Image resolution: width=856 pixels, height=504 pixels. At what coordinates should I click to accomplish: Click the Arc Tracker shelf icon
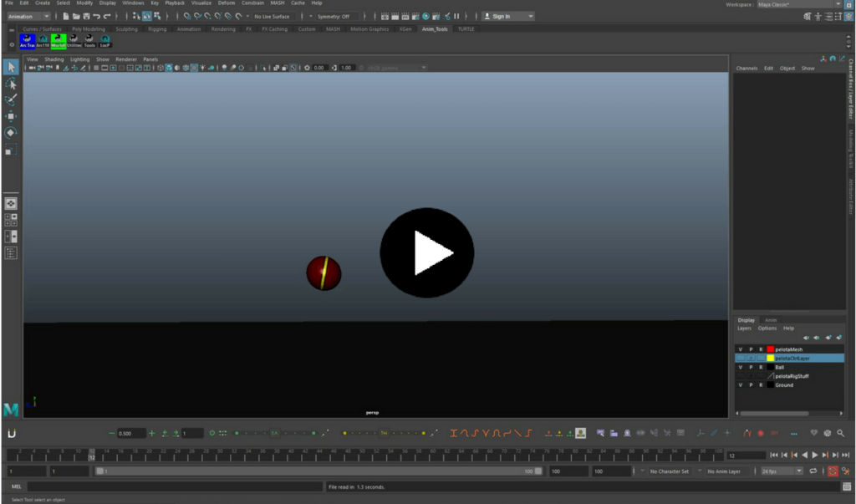coord(27,39)
